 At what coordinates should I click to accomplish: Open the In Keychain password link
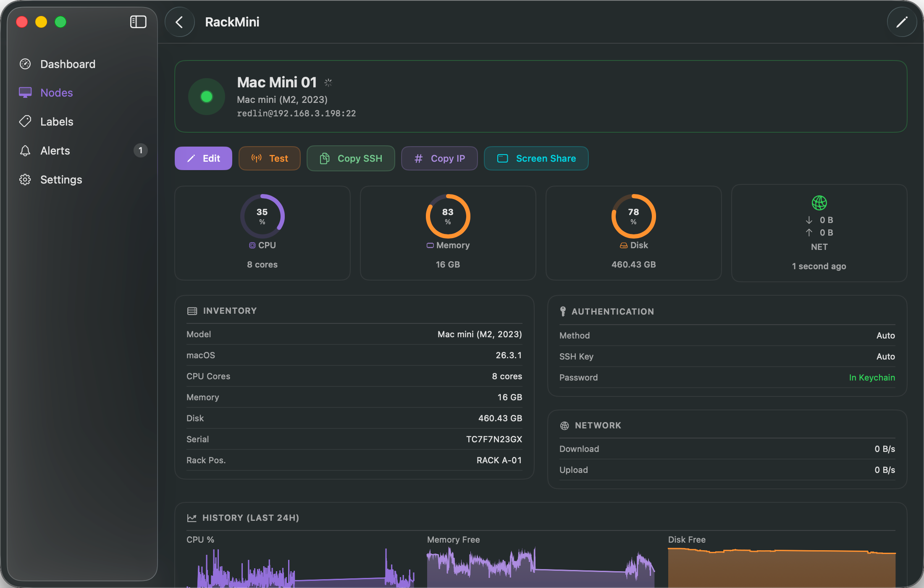[x=872, y=377]
